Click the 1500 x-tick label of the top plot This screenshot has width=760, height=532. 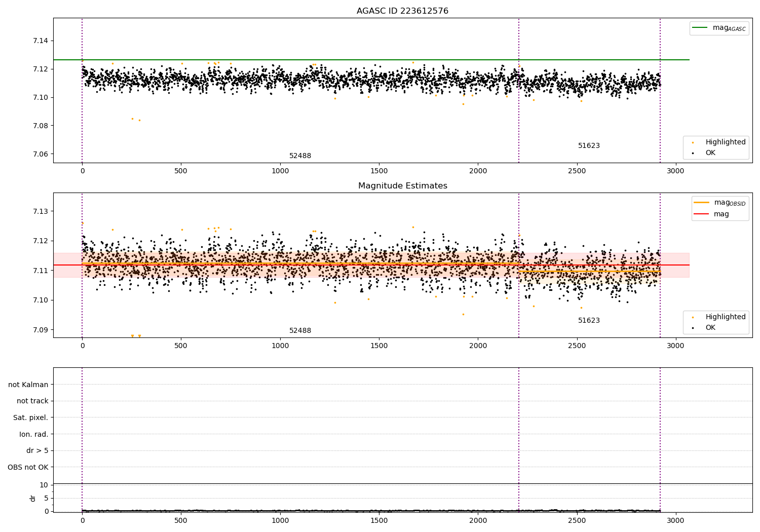point(379,171)
